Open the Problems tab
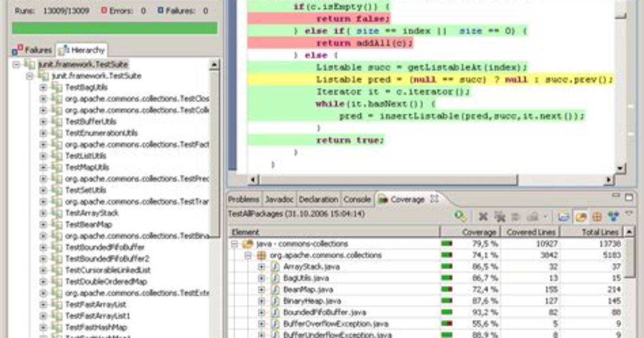Screen dimensions: 644x338 244,200
